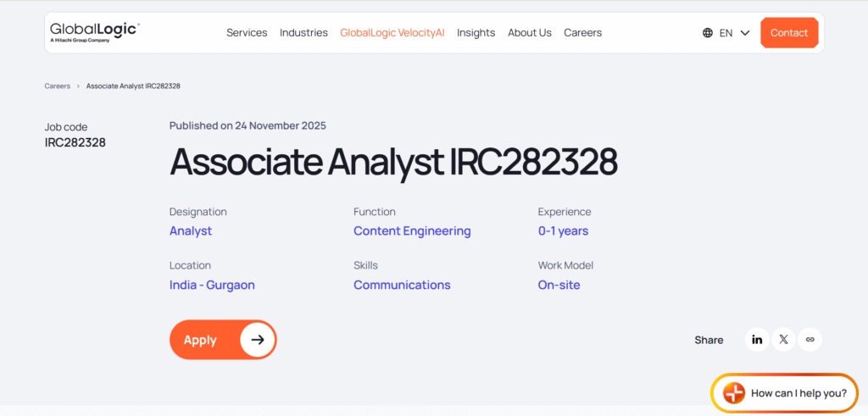Click the India - Gurgaon location link

[x=212, y=286]
